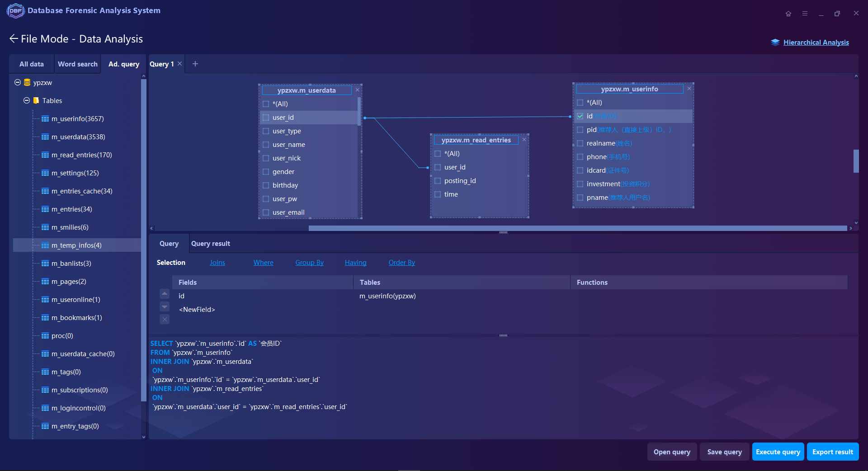
Task: Open the Hierarchical Analysis link
Action: click(x=816, y=42)
